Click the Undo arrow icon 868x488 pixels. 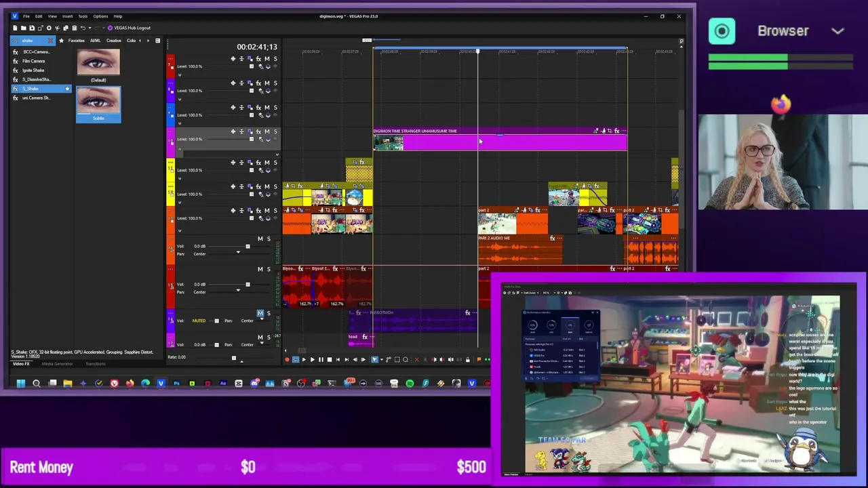pos(83,28)
